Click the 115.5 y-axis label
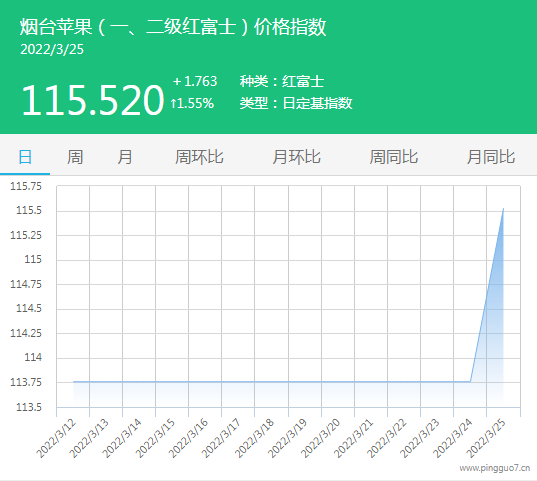 (x=29, y=210)
